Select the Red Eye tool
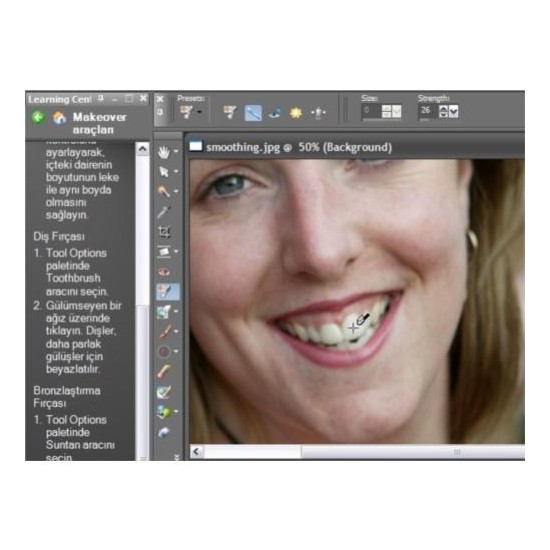The height and width of the screenshot is (550, 550). pyautogui.click(x=163, y=272)
